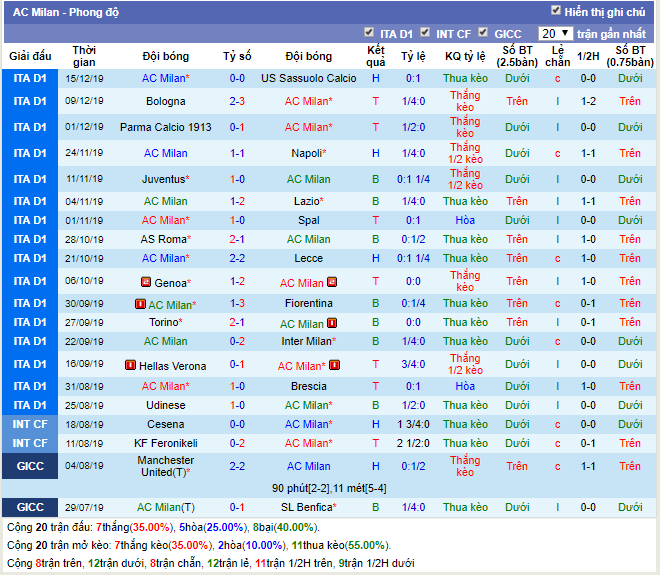Open the Napoli team link

309,153
